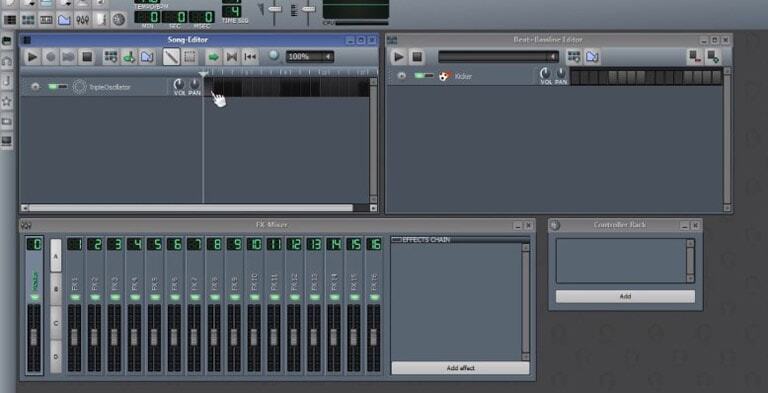Add automation track in Beat+Bassline Editor
The width and height of the screenshot is (768, 393).
pos(592,57)
